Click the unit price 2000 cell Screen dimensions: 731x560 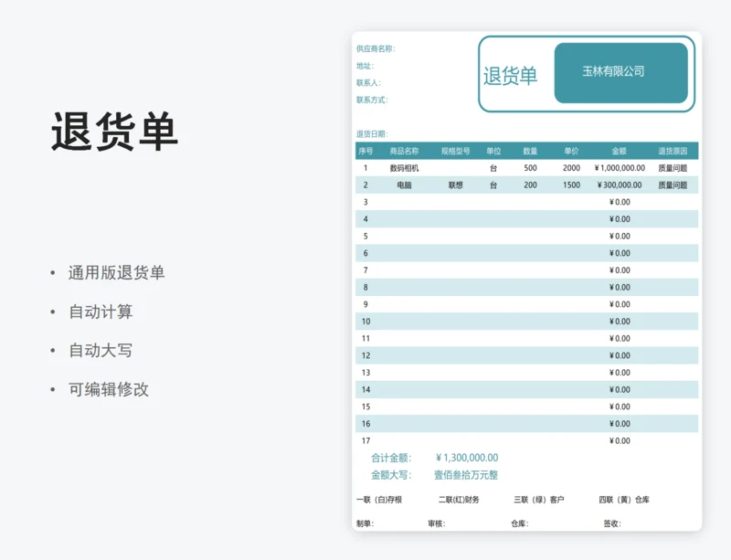coord(571,168)
